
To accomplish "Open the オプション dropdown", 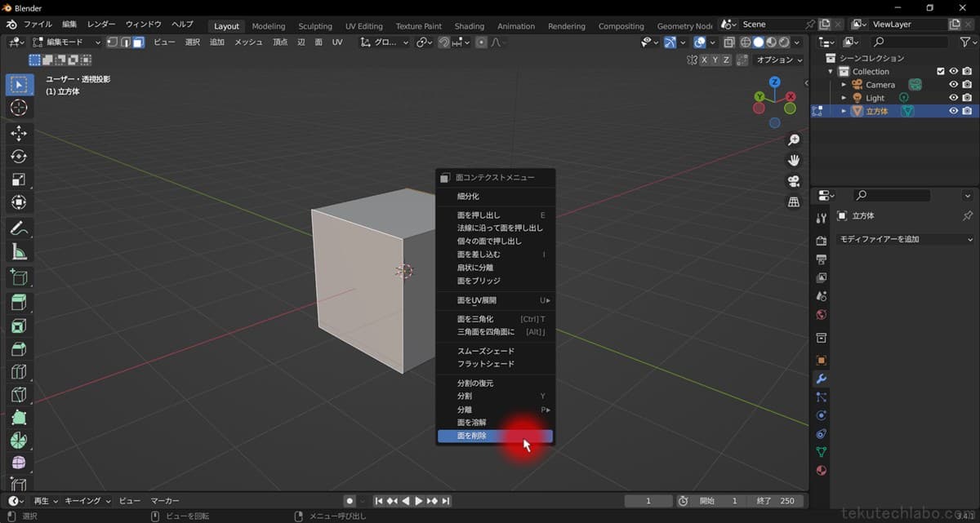I will pyautogui.click(x=780, y=60).
